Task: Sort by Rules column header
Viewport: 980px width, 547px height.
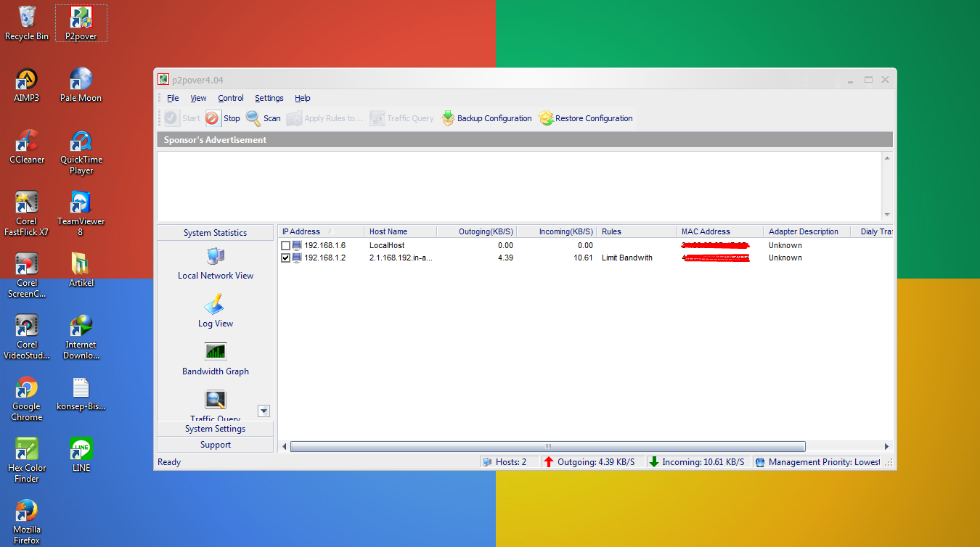Action: pos(636,231)
